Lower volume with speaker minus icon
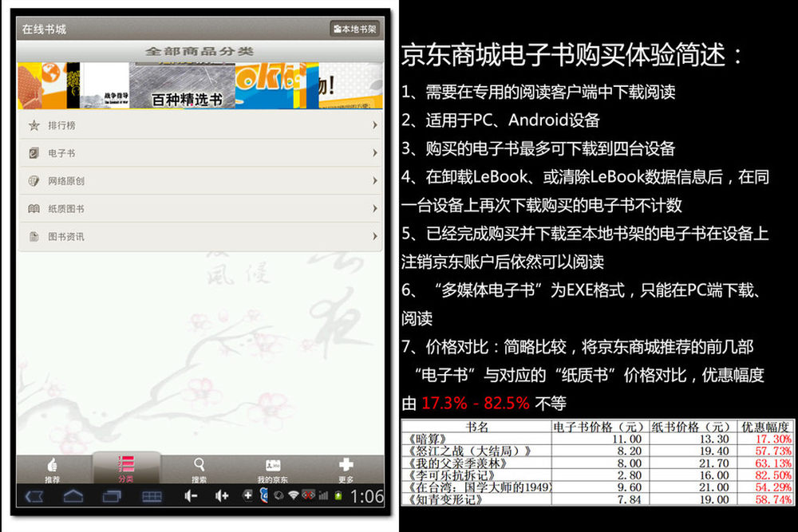The height and width of the screenshot is (532, 798). pyautogui.click(x=191, y=496)
